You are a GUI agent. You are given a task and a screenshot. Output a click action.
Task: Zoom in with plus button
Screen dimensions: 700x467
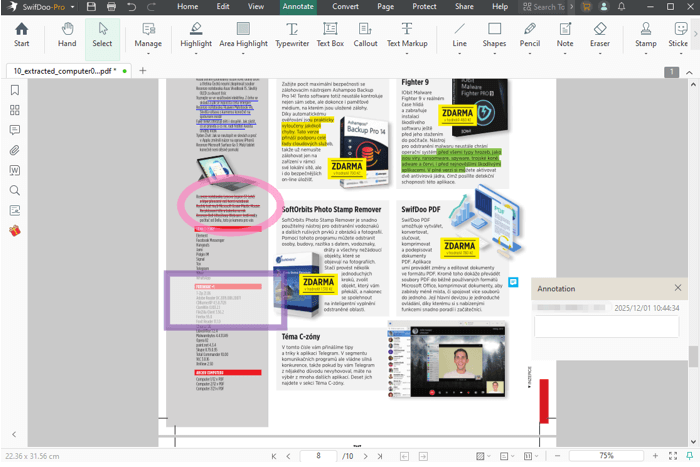point(655,456)
